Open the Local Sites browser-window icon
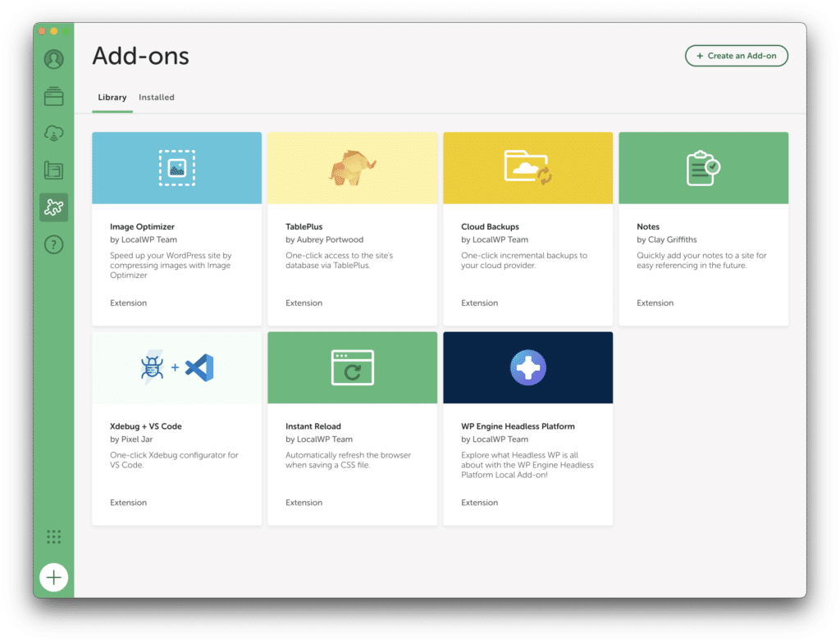The image size is (840, 642). coord(53,97)
